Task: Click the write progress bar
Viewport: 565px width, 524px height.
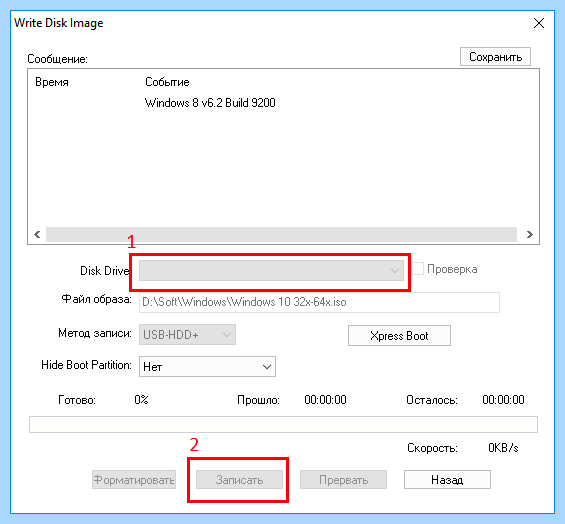Action: 283,424
